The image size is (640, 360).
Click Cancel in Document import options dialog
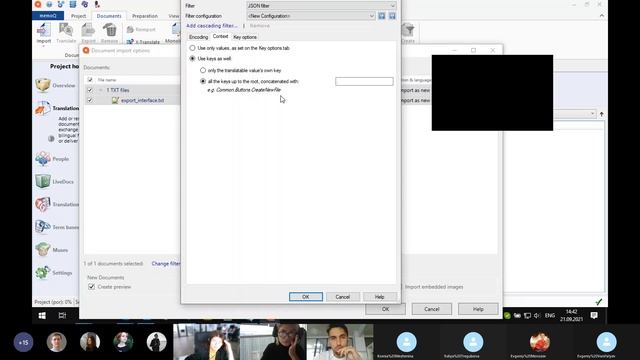click(x=431, y=309)
